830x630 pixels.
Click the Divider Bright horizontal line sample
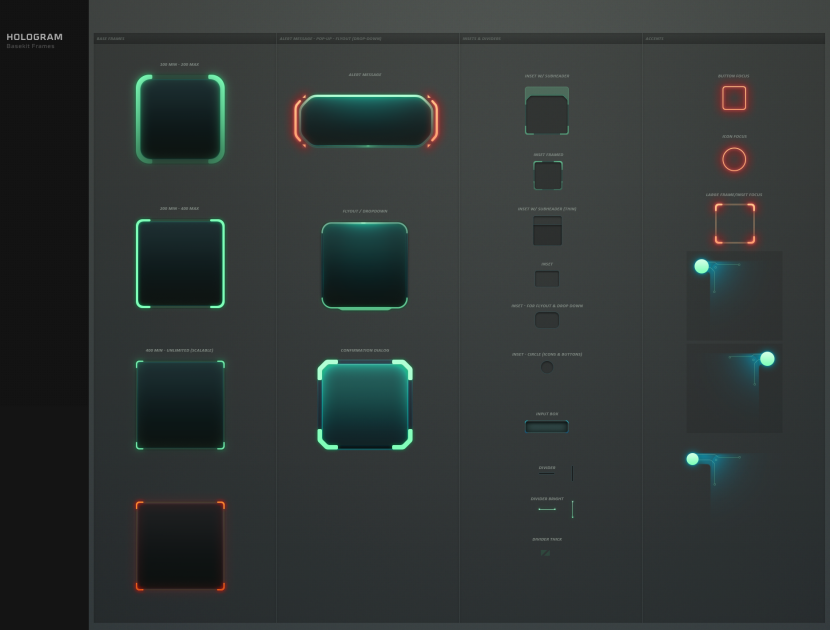click(x=547, y=509)
